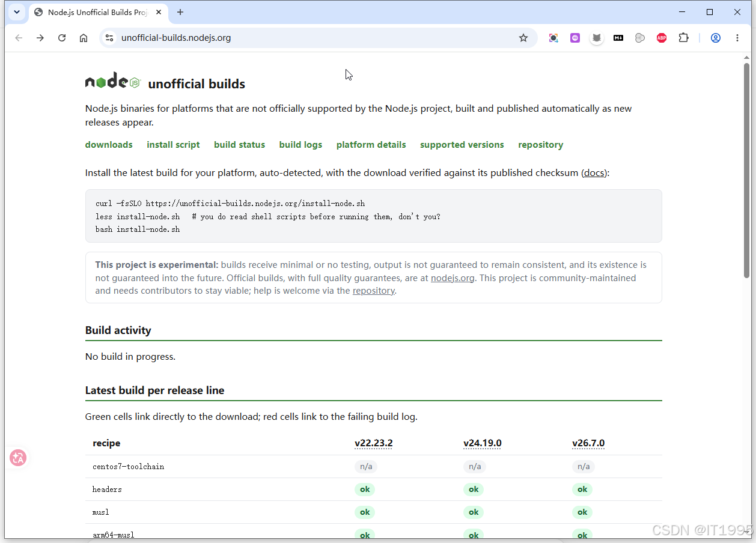Click ok badge for headers v24.19.0

474,490
